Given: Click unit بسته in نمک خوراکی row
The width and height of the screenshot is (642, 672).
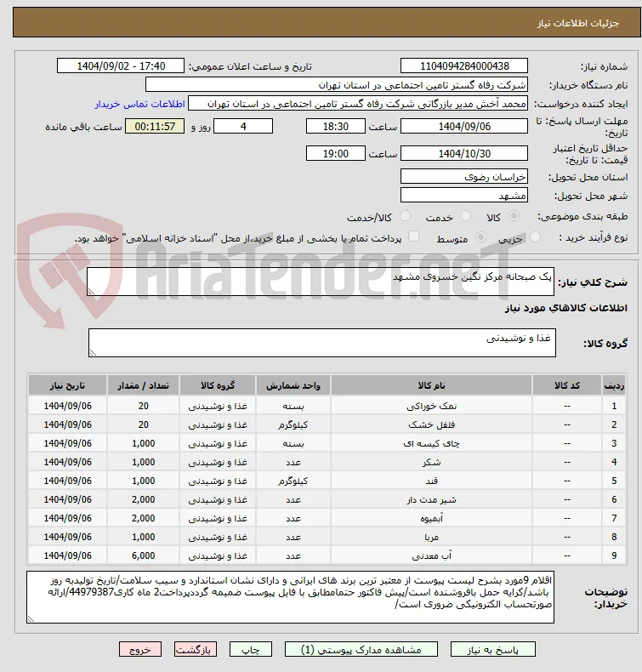Looking at the screenshot, I should pos(293,406).
